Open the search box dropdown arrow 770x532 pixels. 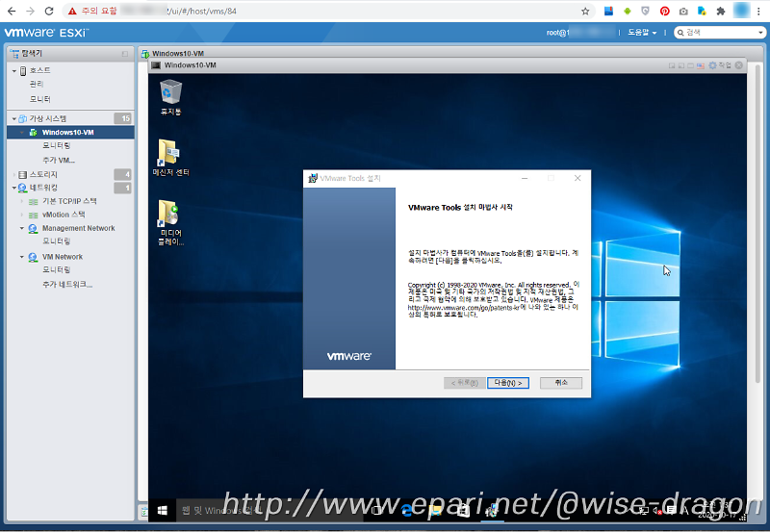(760, 33)
